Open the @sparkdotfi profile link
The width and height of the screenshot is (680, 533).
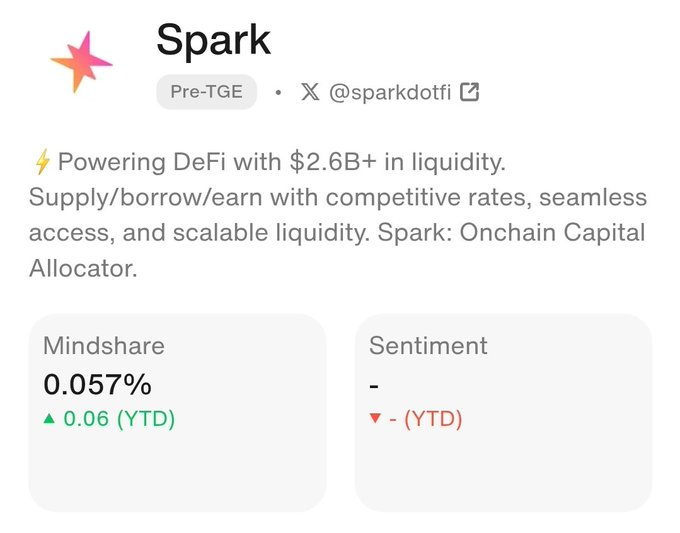pos(390,92)
